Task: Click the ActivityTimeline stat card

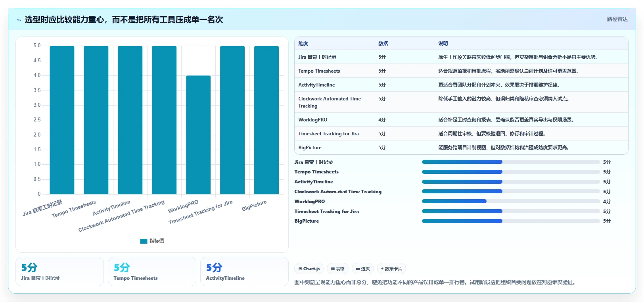Action: pos(244,271)
